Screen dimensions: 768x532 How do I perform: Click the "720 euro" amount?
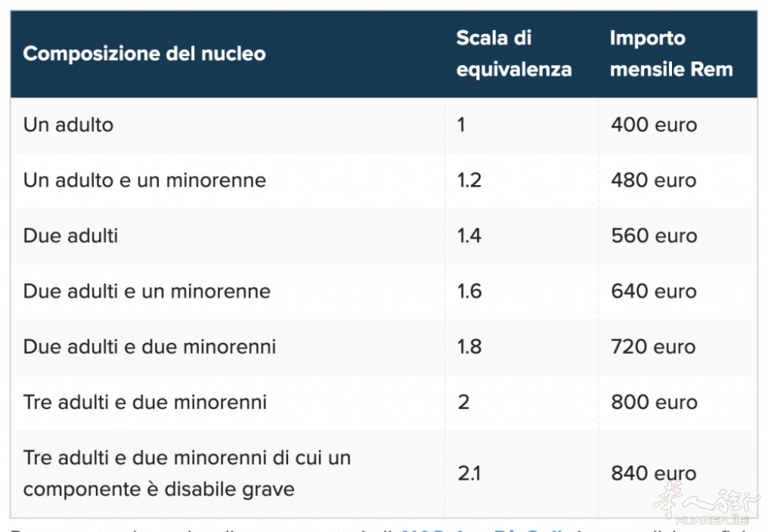coord(654,346)
